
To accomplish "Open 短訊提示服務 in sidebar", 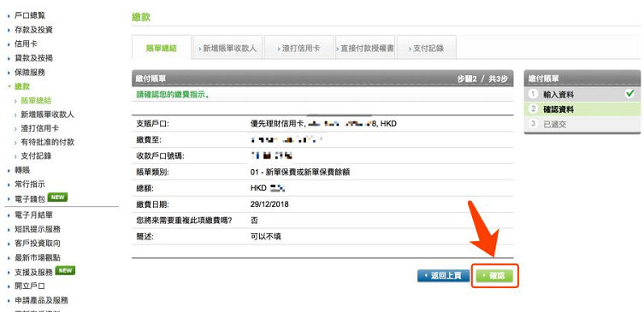I will 38,229.
